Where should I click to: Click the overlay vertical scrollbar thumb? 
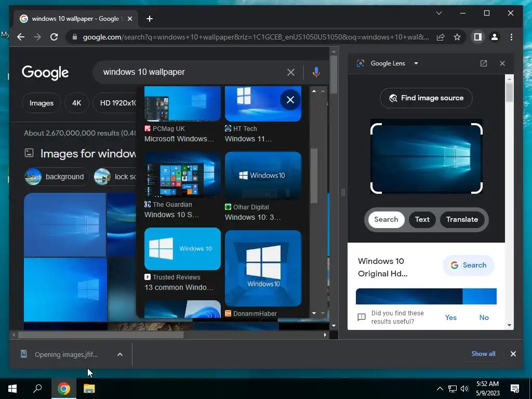pyautogui.click(x=314, y=176)
